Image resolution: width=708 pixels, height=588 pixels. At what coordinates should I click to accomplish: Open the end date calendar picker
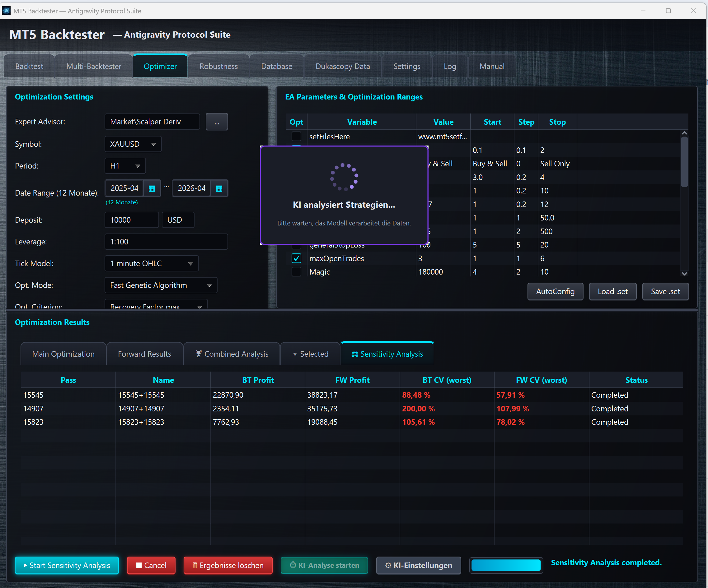click(219, 188)
